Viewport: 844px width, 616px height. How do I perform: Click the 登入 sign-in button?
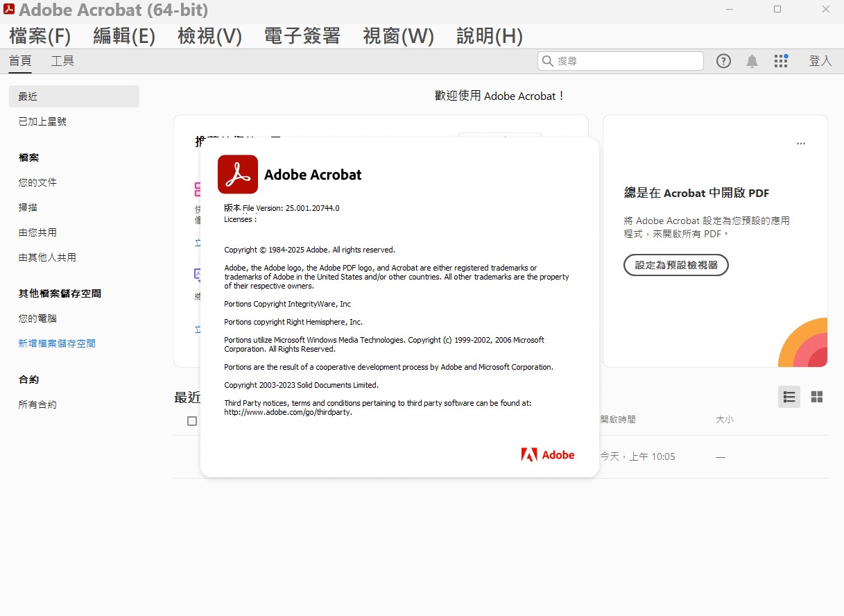point(820,61)
